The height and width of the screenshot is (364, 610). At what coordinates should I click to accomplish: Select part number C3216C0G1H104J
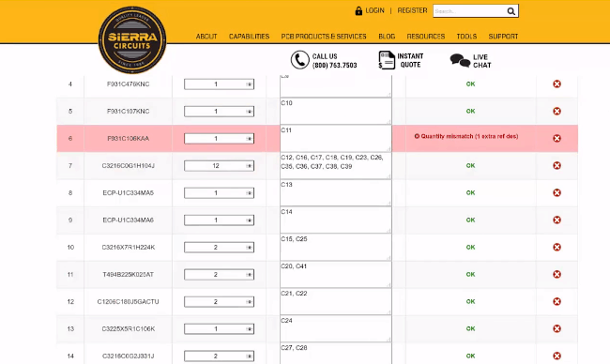pos(128,166)
